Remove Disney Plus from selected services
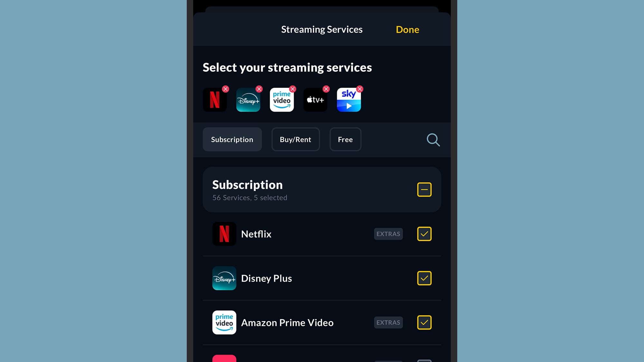 [x=259, y=89]
